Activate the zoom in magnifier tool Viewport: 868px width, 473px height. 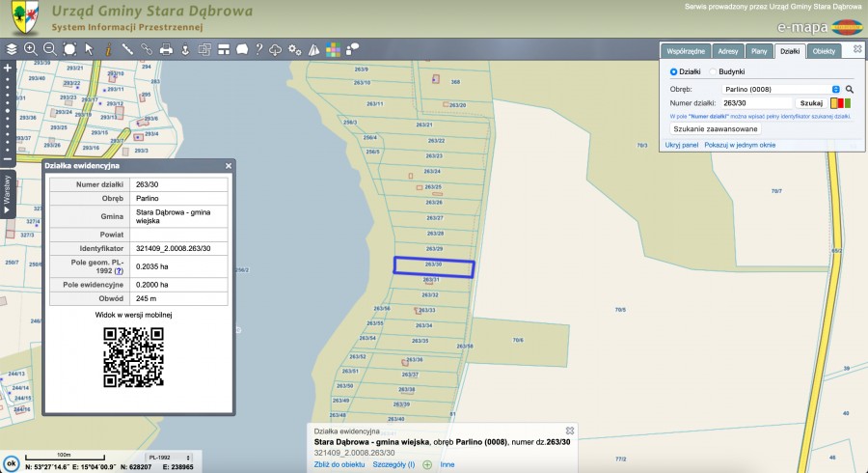click(30, 48)
